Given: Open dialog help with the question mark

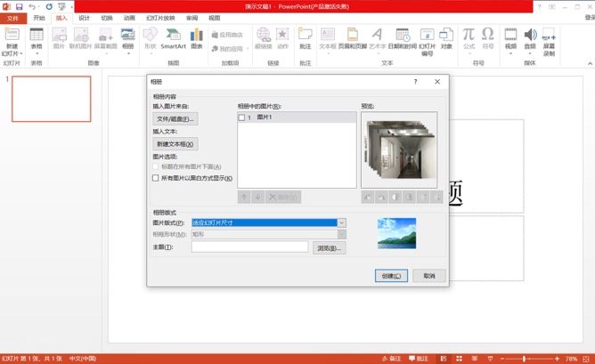Looking at the screenshot, I should click(415, 82).
